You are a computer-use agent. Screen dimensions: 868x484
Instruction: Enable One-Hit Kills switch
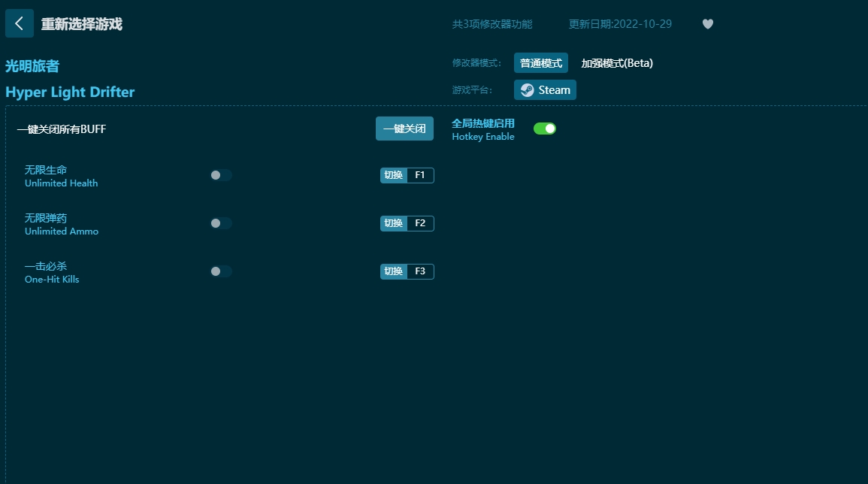(x=221, y=271)
